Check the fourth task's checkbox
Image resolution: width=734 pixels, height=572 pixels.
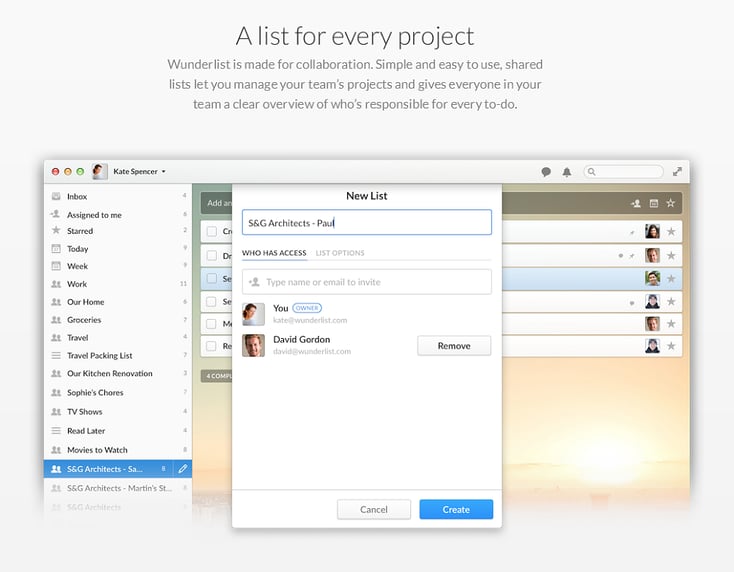coord(212,301)
